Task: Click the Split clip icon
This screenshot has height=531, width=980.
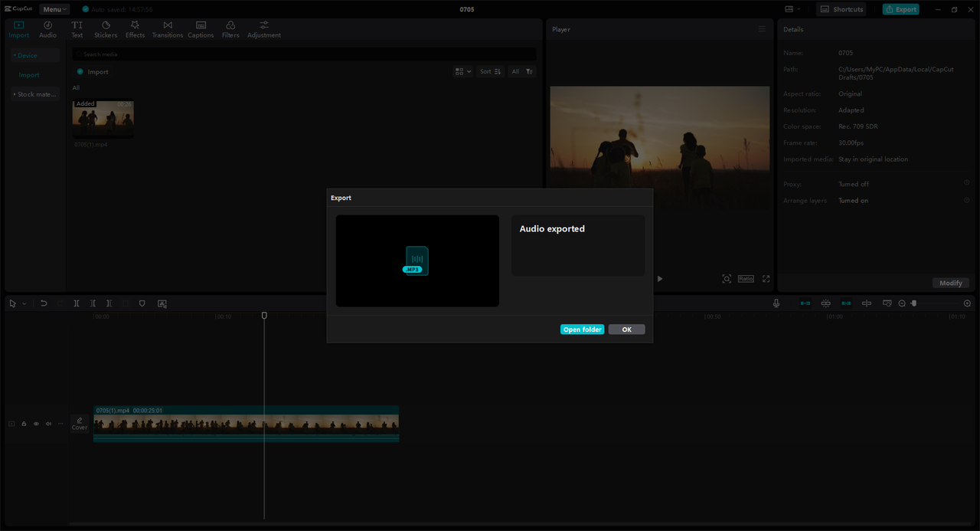Action: pyautogui.click(x=77, y=303)
